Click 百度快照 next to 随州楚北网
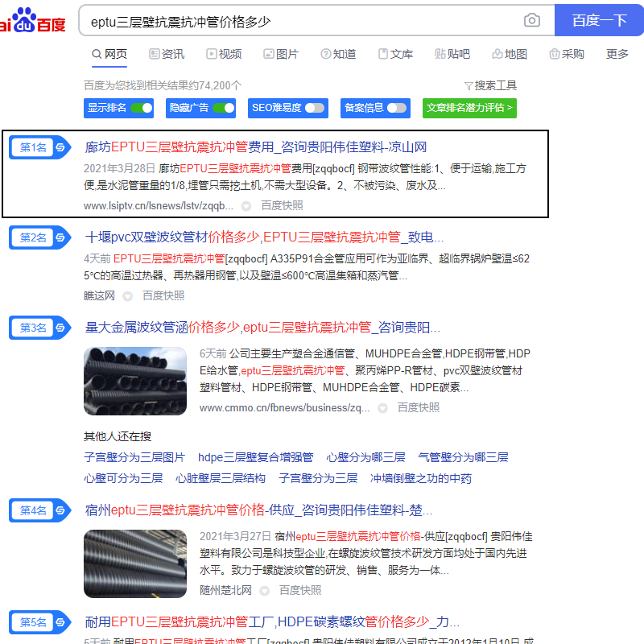This screenshot has width=644, height=644. (300, 590)
